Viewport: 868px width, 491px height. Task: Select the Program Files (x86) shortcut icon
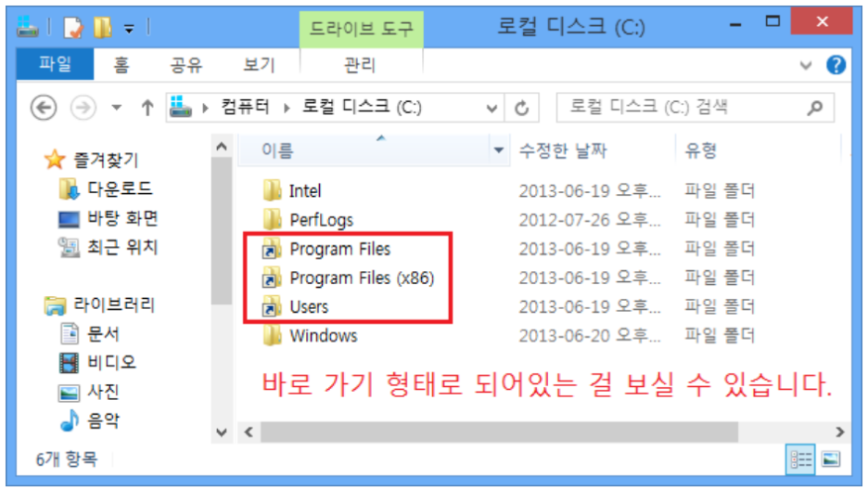pos(271,278)
